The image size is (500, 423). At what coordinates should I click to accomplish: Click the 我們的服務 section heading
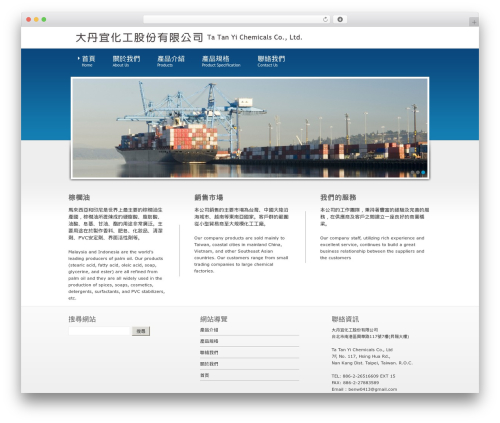coord(338,197)
